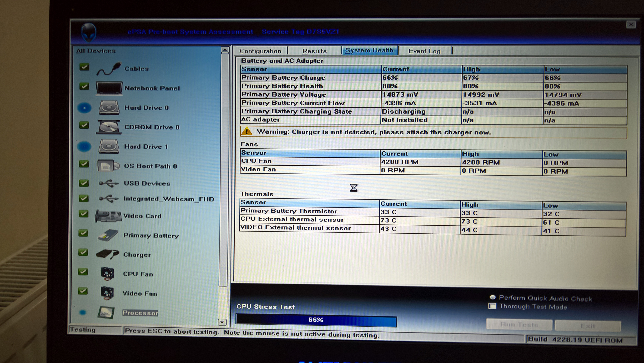The image size is (644, 363).
Task: Open the Event Log tab
Action: (x=424, y=51)
